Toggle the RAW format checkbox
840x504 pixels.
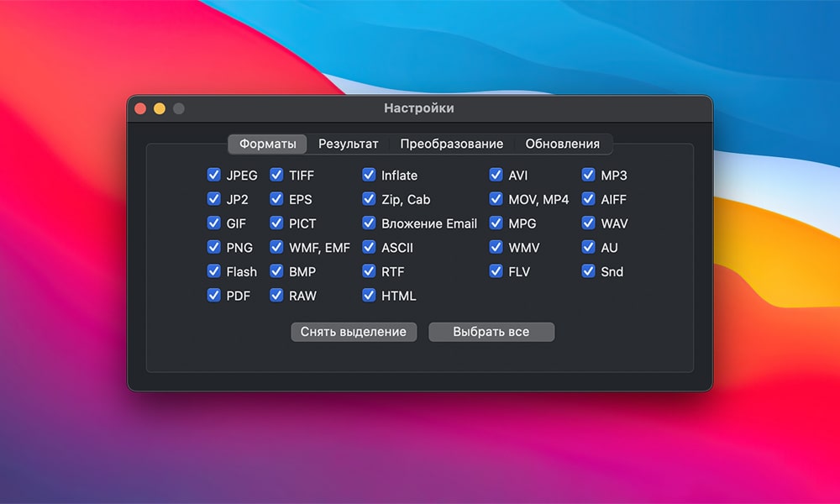pyautogui.click(x=277, y=296)
